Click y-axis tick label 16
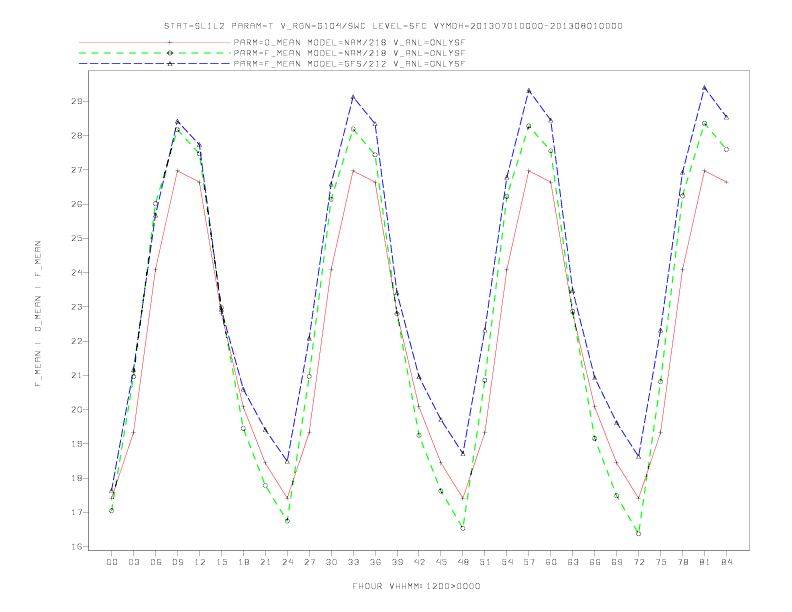The image size is (792, 612). coord(77,546)
